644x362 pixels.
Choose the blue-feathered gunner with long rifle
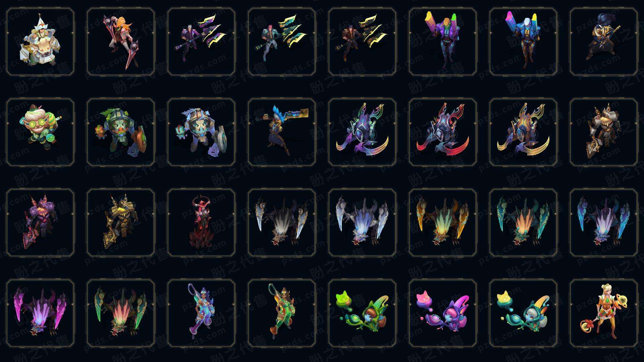pyautogui.click(x=282, y=132)
